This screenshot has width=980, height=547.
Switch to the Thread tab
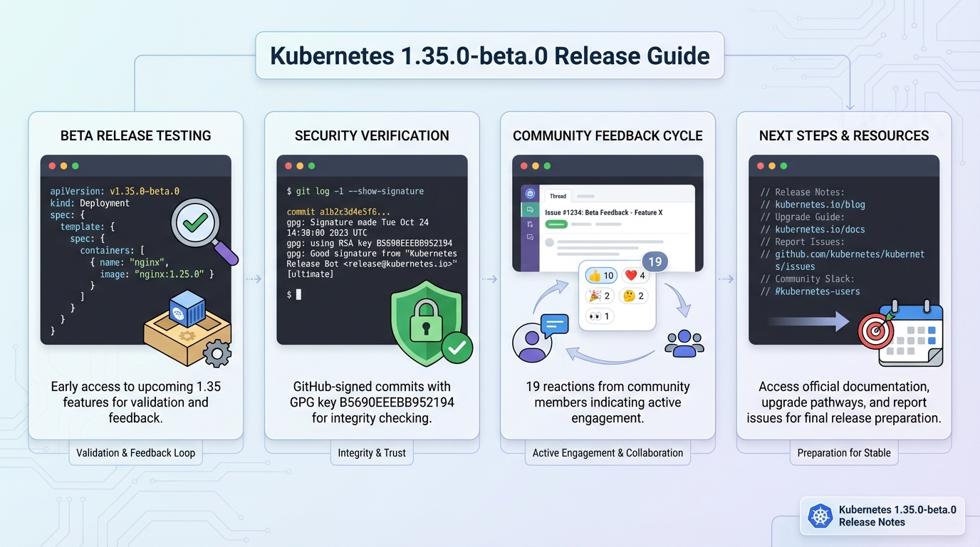tap(558, 196)
